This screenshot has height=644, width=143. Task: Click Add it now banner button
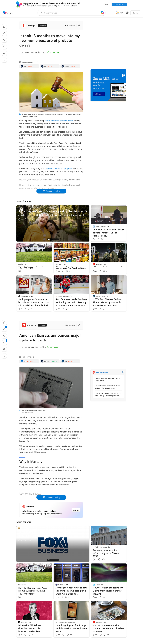(x=119, y=4)
